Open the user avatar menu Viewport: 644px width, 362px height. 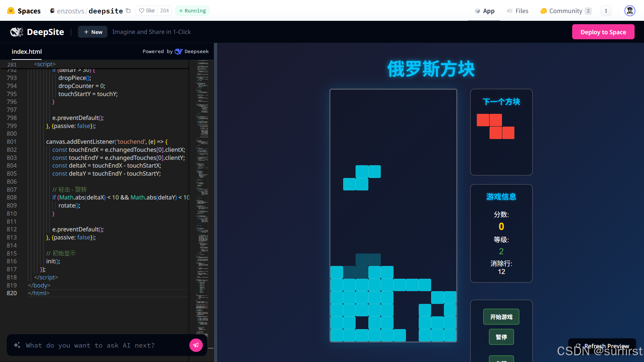point(630,11)
